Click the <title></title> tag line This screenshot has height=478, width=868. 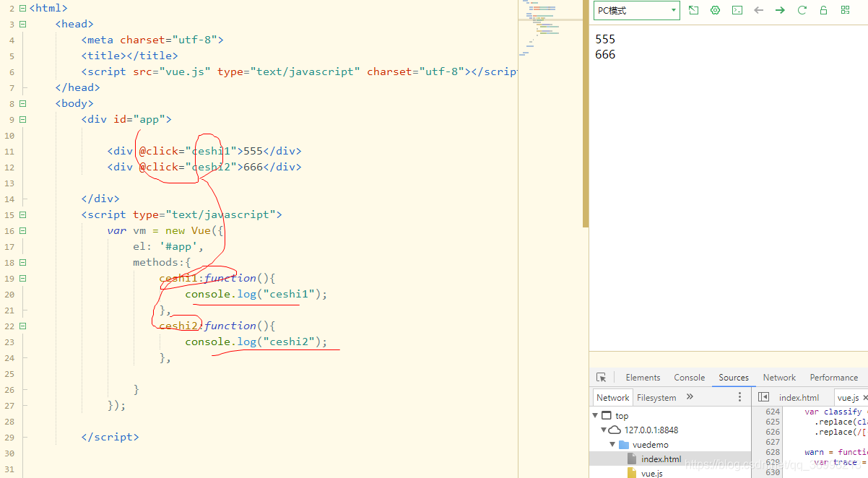point(129,56)
